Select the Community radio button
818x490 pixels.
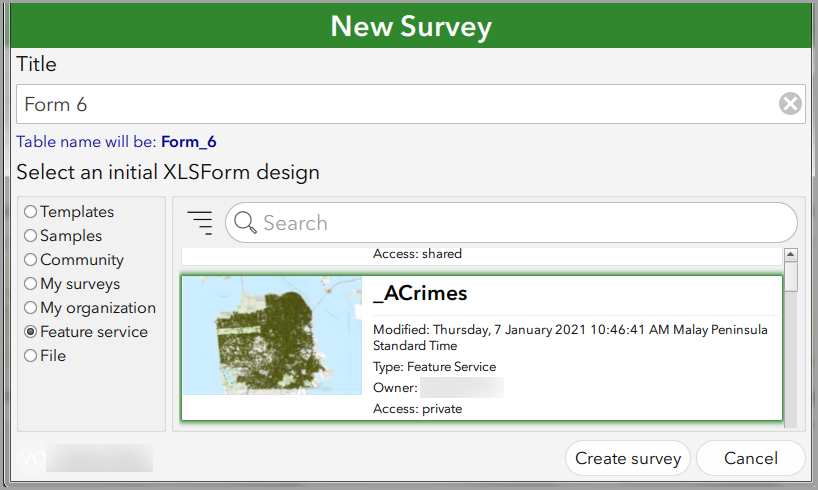(30, 259)
